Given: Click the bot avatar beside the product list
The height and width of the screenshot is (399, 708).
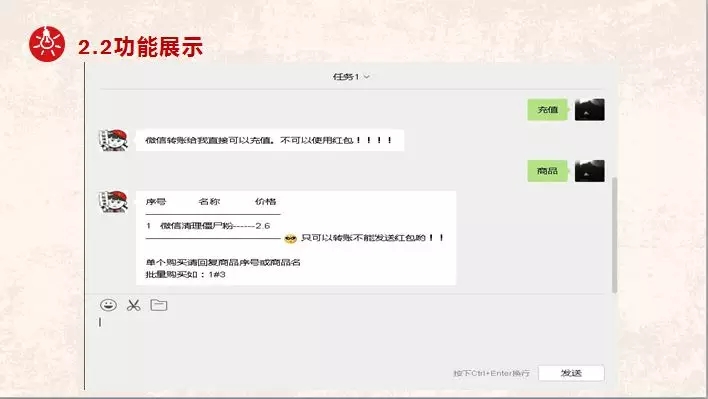Looking at the screenshot, I should pyautogui.click(x=113, y=202).
